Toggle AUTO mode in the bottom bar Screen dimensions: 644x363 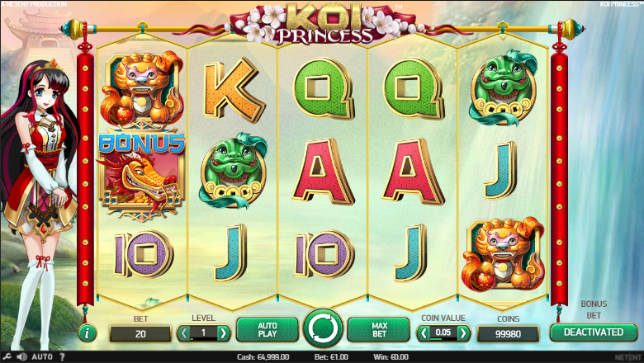point(42,357)
